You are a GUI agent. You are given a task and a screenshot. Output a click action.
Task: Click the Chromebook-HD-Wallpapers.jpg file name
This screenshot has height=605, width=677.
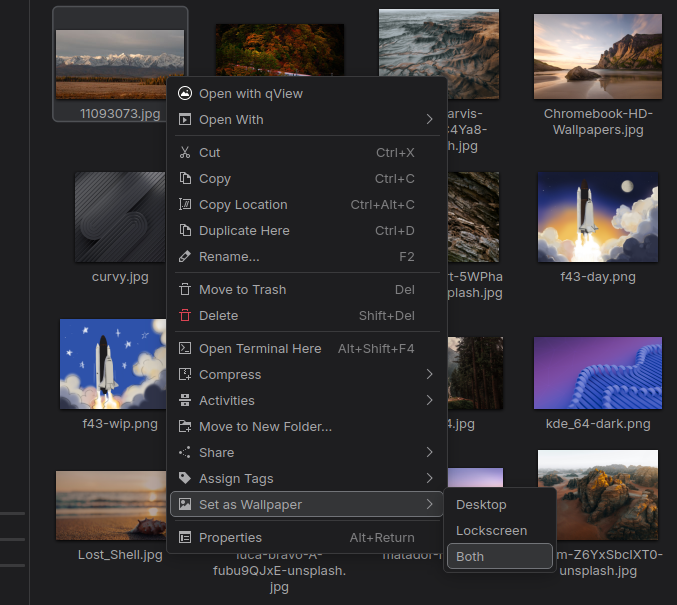598,122
